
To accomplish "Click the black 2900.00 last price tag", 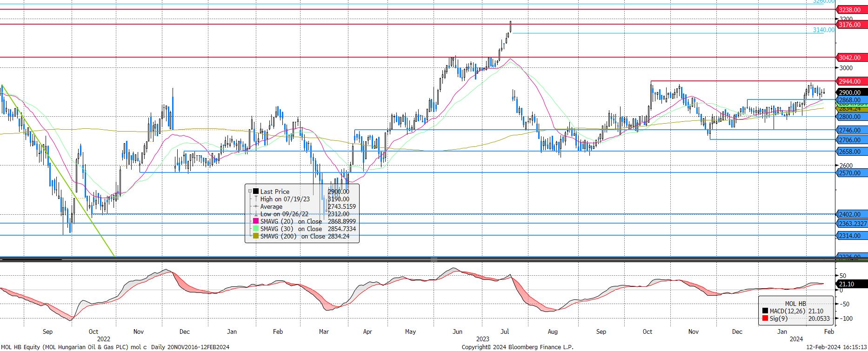I will (849, 93).
